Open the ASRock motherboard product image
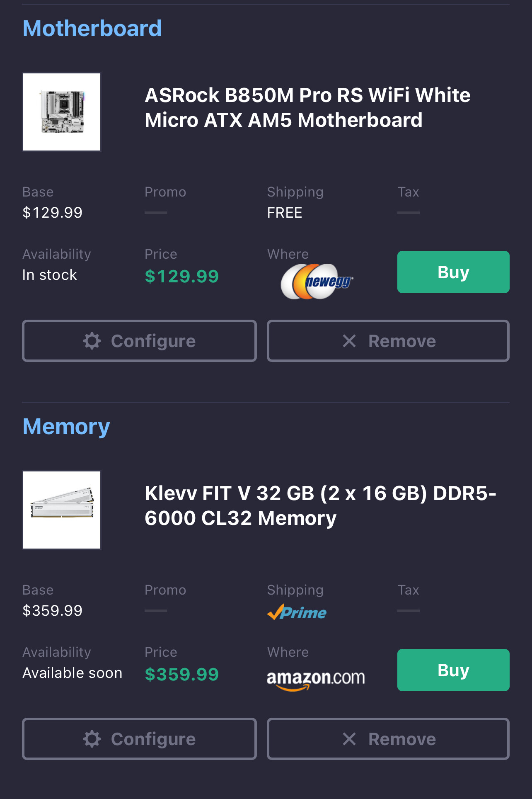532x799 pixels. (x=62, y=112)
